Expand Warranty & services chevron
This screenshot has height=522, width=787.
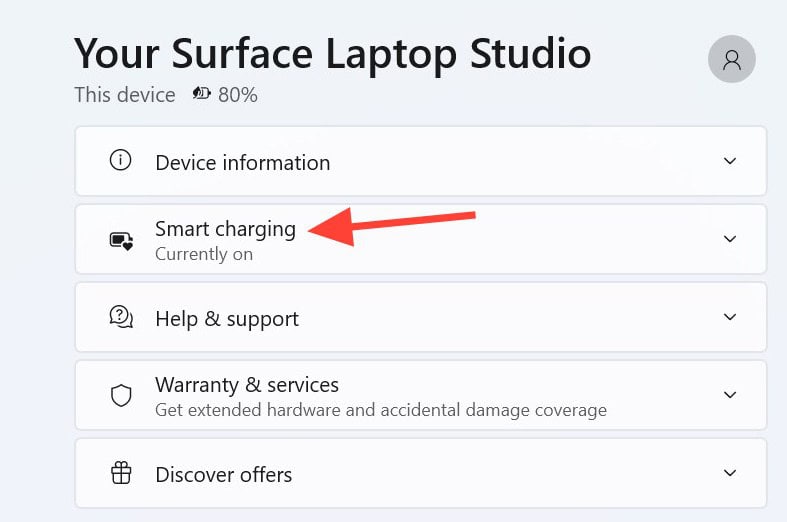coord(730,395)
